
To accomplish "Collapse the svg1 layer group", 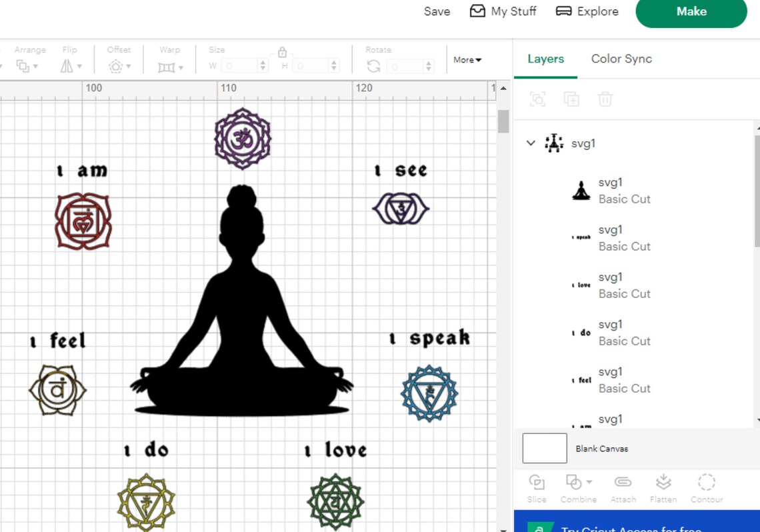I will [x=531, y=143].
